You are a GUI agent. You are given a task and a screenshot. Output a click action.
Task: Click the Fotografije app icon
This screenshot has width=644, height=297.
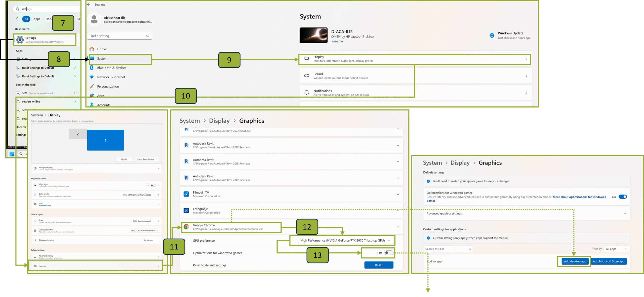[x=186, y=211]
